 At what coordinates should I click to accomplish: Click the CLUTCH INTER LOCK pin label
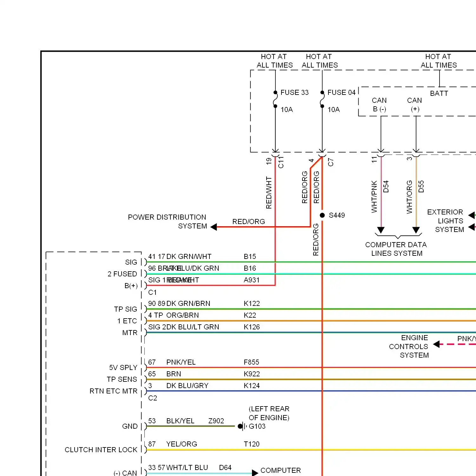tap(101, 450)
